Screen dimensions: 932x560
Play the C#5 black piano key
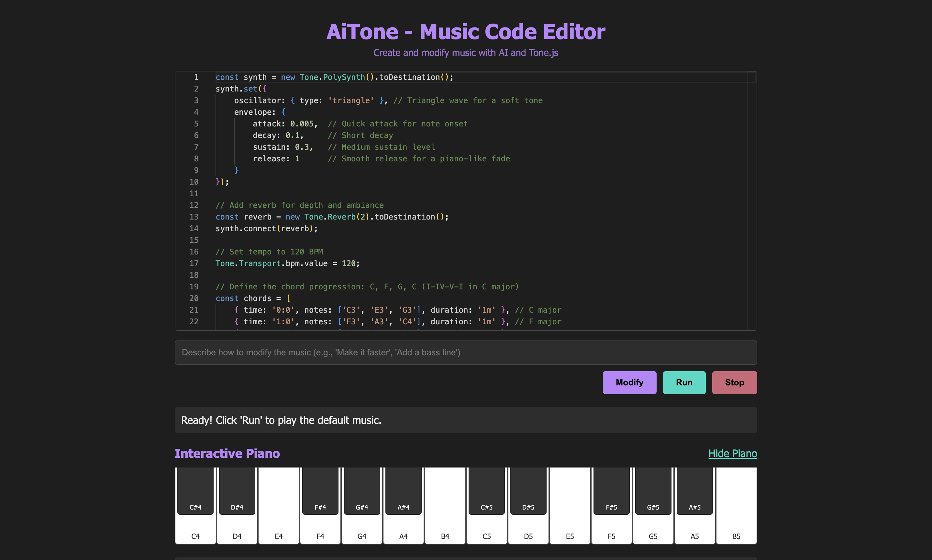486,490
